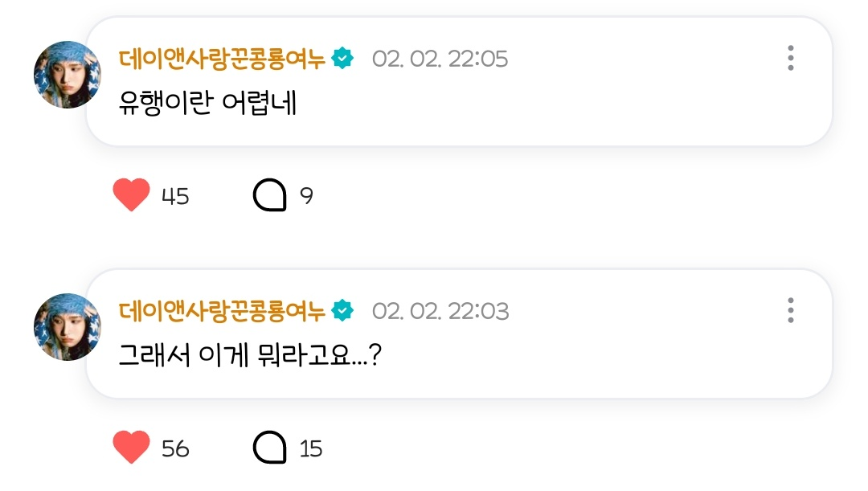The height and width of the screenshot is (491, 868).
Task: Click the verified badge on the 22:05 post
Action: click(x=343, y=59)
